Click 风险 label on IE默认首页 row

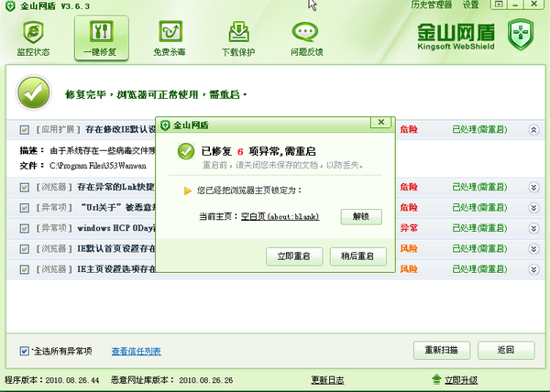click(409, 249)
